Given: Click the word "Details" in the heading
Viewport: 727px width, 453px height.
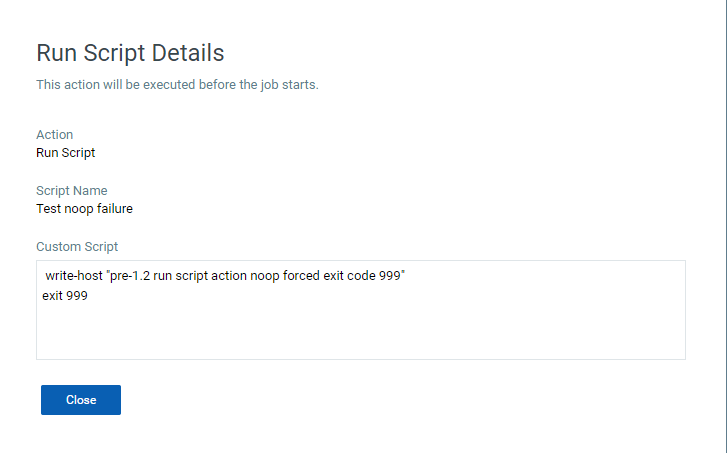Looking at the screenshot, I should [189, 53].
